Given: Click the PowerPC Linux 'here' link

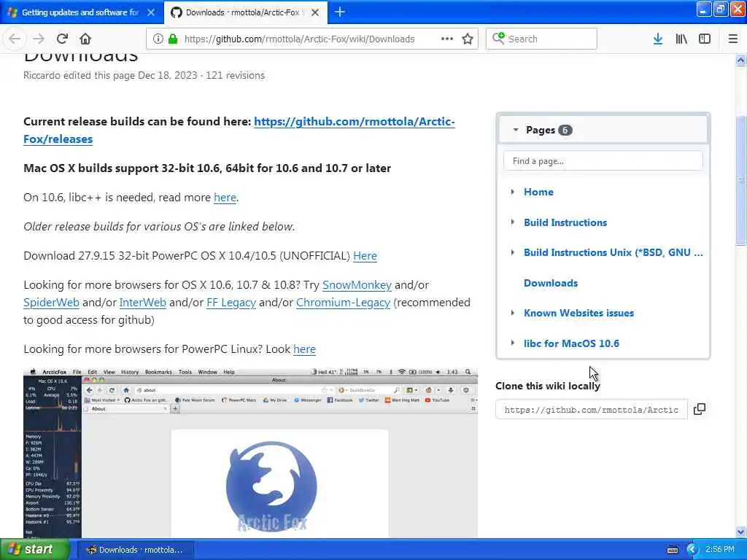Looking at the screenshot, I should 304,349.
